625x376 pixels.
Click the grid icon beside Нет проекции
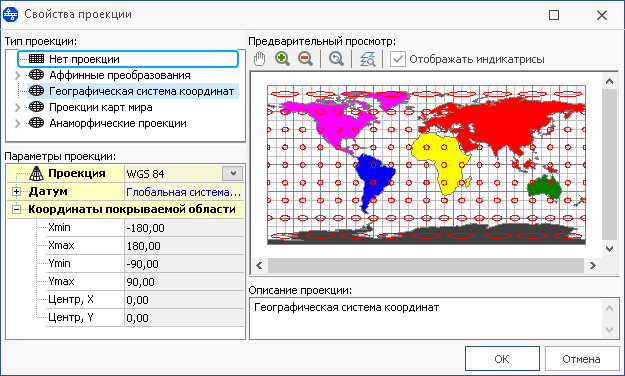pyautogui.click(x=36, y=59)
